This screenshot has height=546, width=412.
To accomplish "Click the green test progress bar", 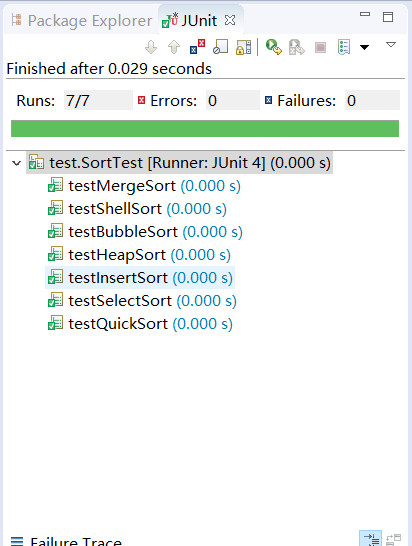I will [x=205, y=128].
